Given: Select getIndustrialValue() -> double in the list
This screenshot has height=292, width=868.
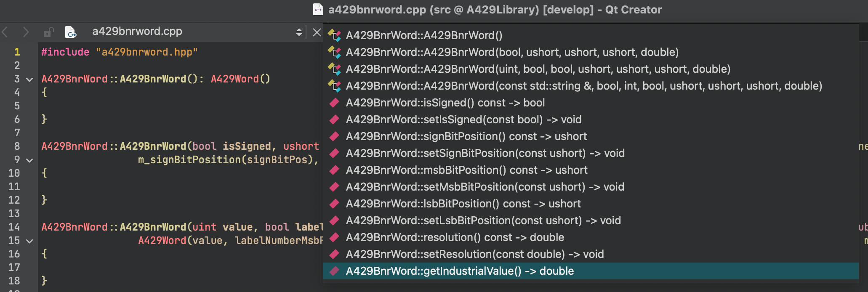Looking at the screenshot, I should click(x=460, y=271).
